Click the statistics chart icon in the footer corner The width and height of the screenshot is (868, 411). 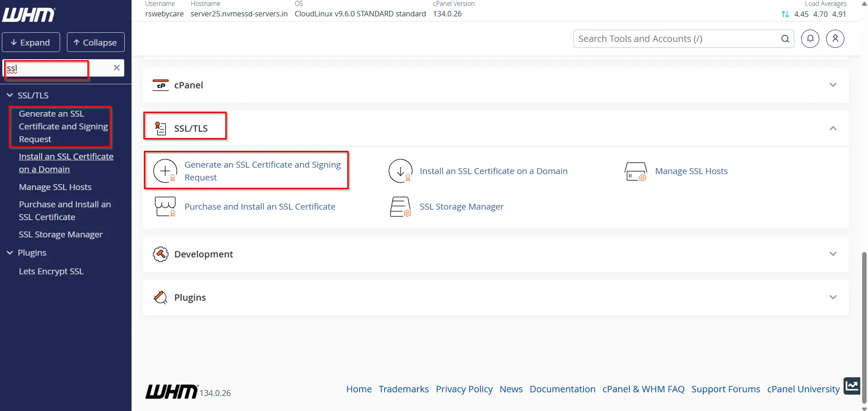pyautogui.click(x=852, y=386)
